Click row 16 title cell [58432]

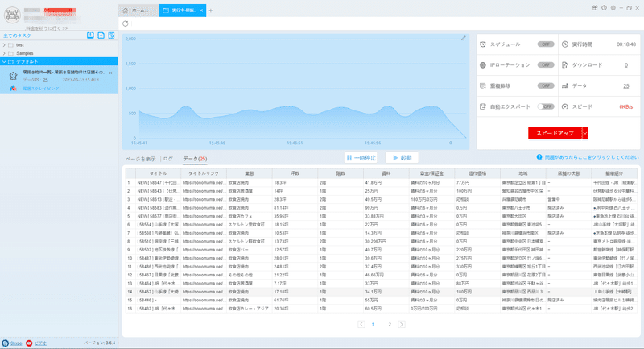point(158,309)
